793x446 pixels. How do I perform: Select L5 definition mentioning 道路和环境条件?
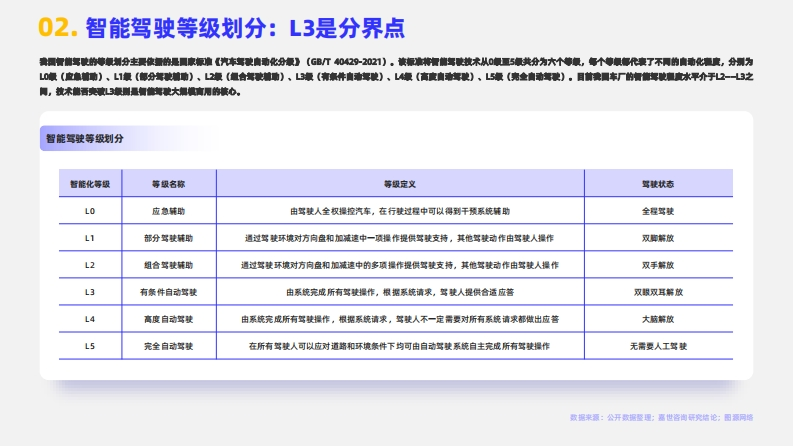click(400, 346)
